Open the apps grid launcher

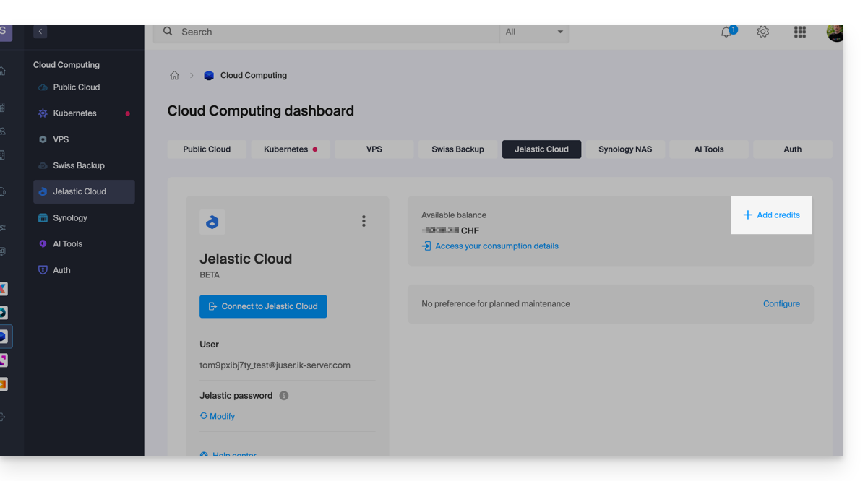pyautogui.click(x=800, y=32)
